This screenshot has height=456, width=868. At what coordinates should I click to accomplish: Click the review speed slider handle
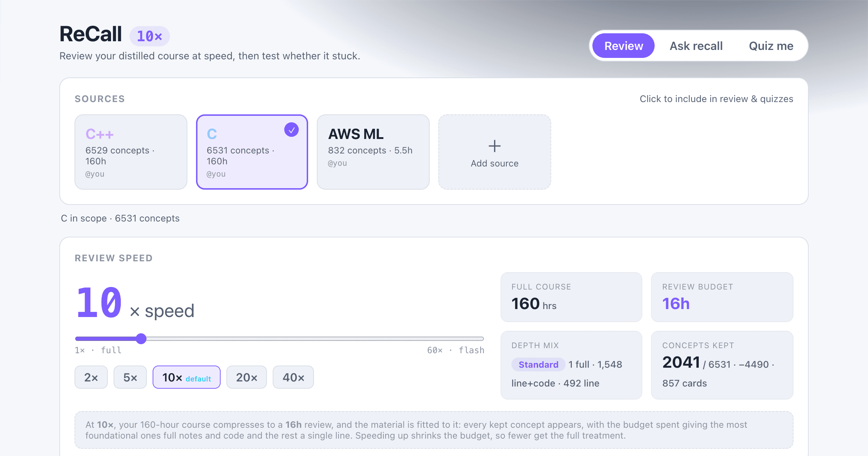tap(141, 339)
